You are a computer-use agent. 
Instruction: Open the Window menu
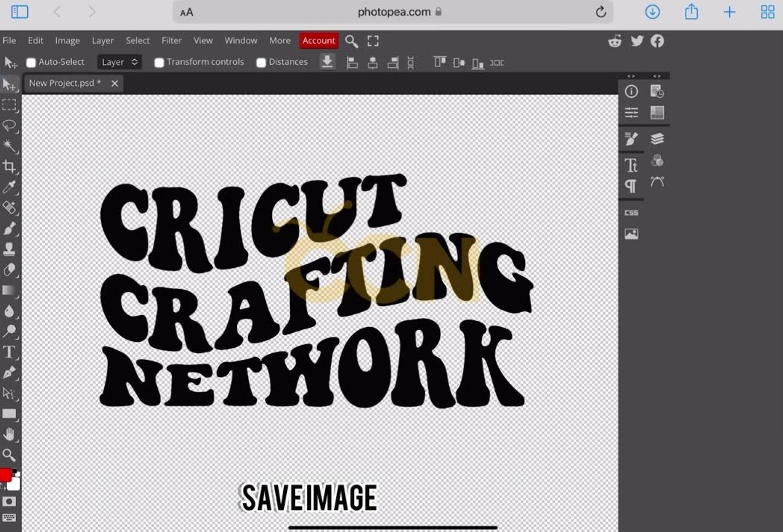(241, 41)
